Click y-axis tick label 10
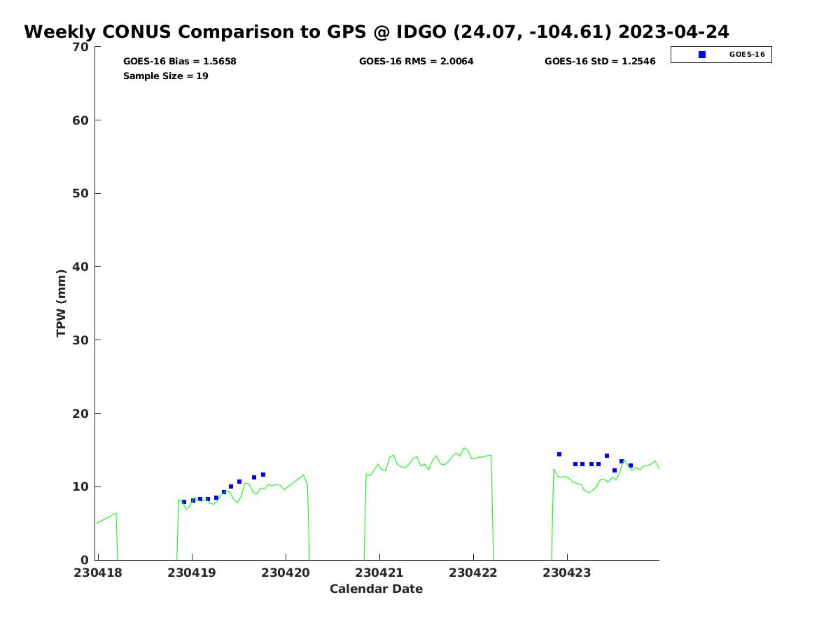This screenshot has height=630, width=840. (81, 486)
